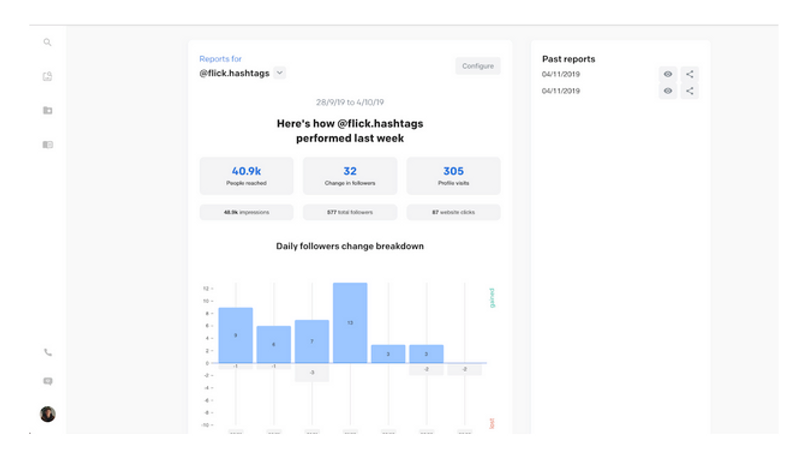This screenshot has height=461, width=809.
Task: Click the 28/9/19 to 4/10/19 date range
Action: (350, 102)
